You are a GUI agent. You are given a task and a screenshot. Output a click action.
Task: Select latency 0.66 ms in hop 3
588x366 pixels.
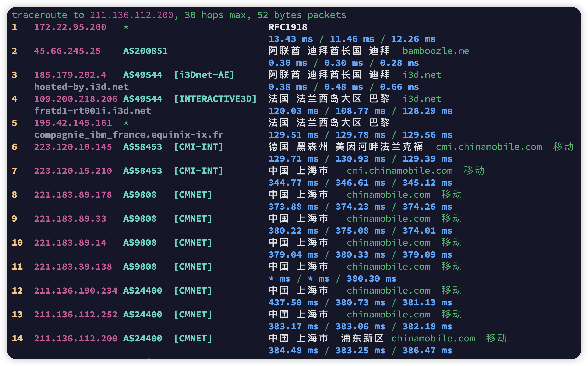click(x=399, y=87)
